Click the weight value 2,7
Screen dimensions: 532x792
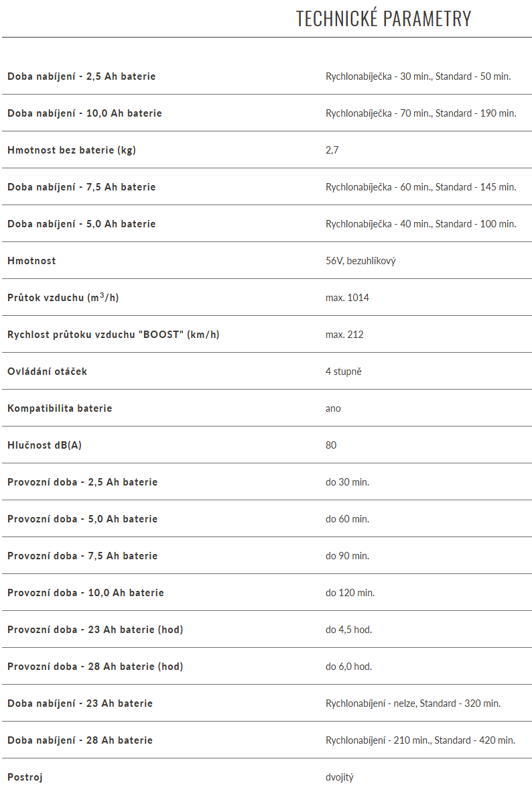point(332,150)
